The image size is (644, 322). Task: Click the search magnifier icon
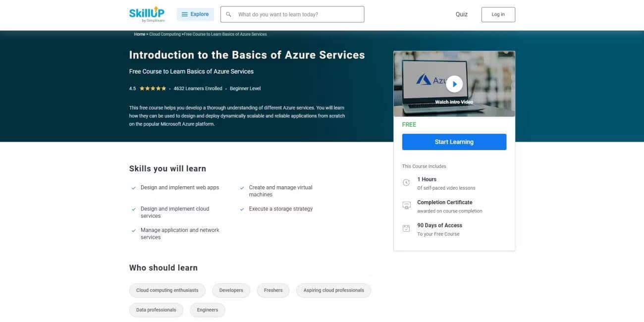(228, 14)
